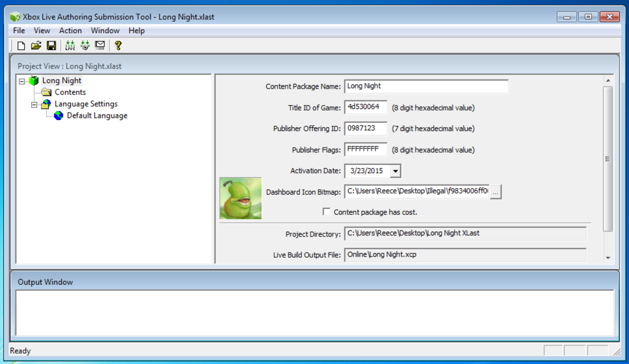Click the globe-folder icon beside Language Settings
629x364 pixels.
46,104
